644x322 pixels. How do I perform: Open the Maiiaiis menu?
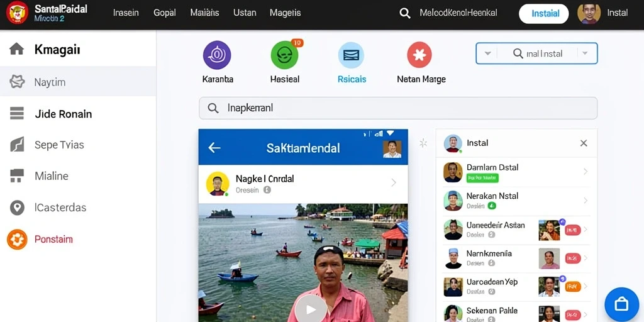204,13
